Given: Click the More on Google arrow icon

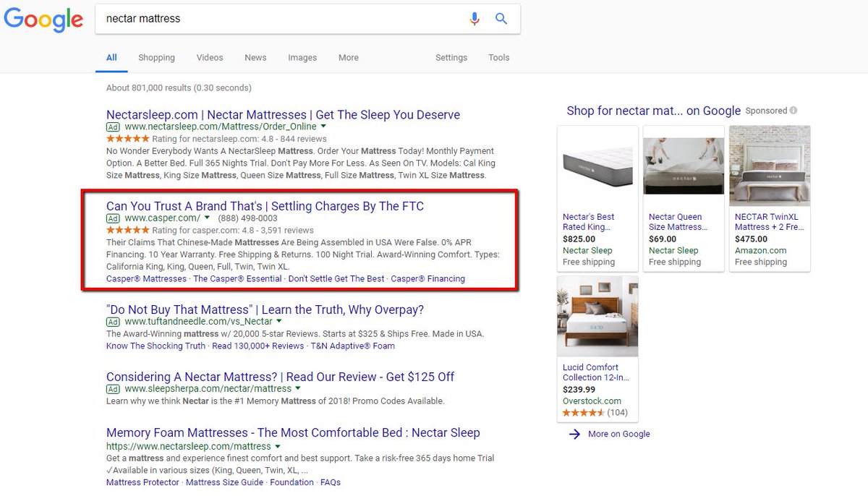Looking at the screenshot, I should (574, 434).
